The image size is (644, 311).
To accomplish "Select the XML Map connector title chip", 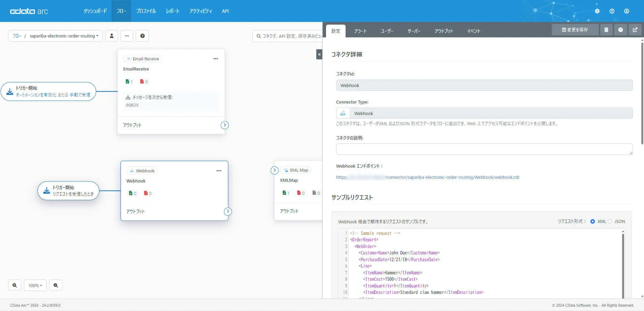I will tap(296, 170).
